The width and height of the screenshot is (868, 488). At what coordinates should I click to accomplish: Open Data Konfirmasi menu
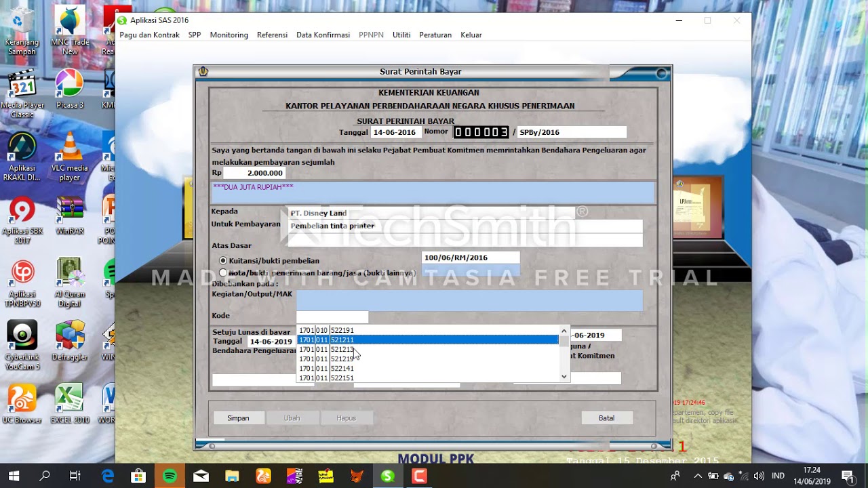(323, 35)
